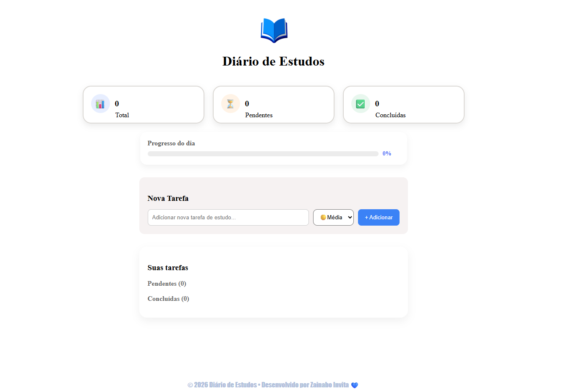This screenshot has width=588, height=392.
Task: Focus the new study task input field
Action: (x=228, y=217)
